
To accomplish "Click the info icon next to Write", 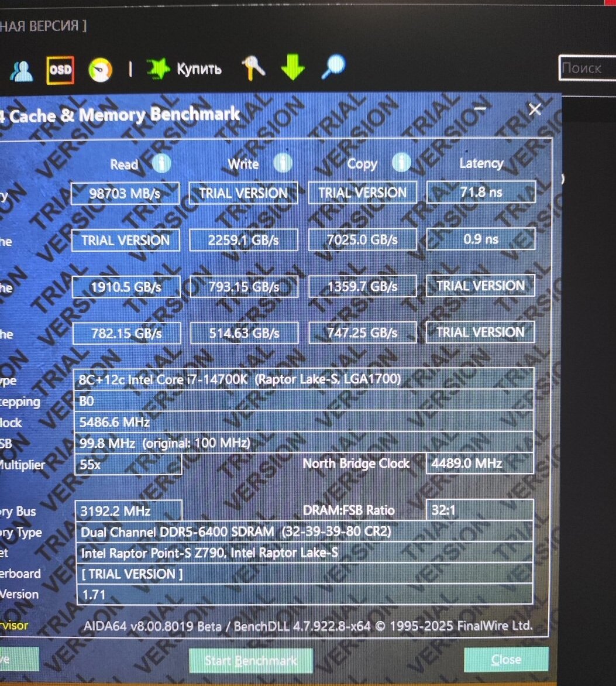I will tap(283, 163).
